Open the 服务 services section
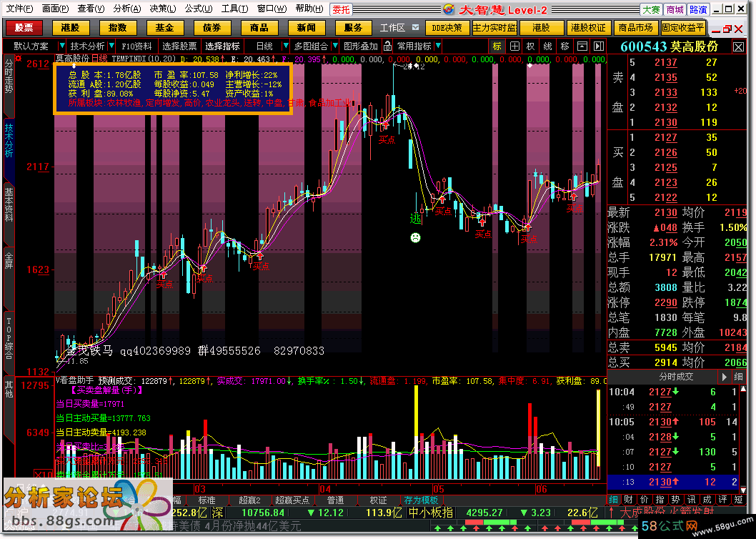756x539 pixels. (x=354, y=27)
